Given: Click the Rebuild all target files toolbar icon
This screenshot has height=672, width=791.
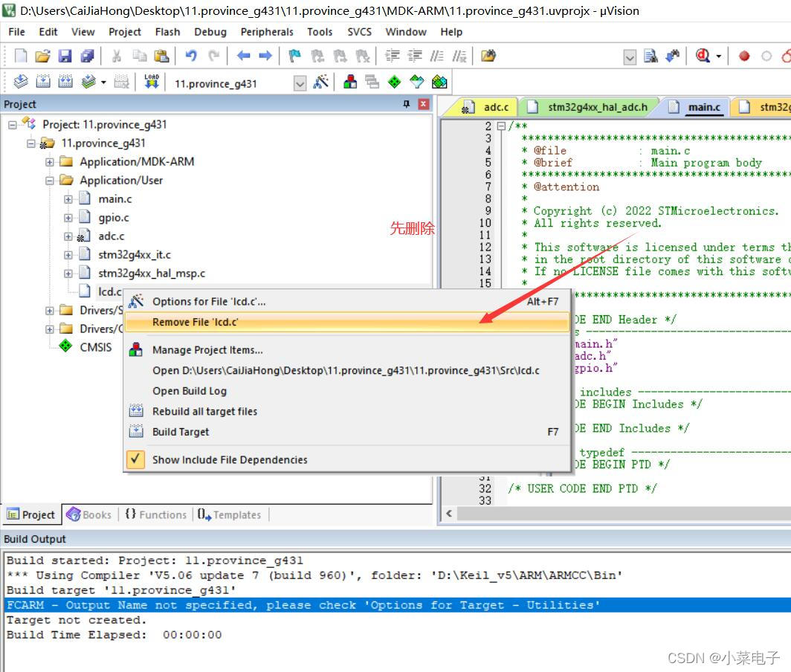Looking at the screenshot, I should tap(64, 82).
